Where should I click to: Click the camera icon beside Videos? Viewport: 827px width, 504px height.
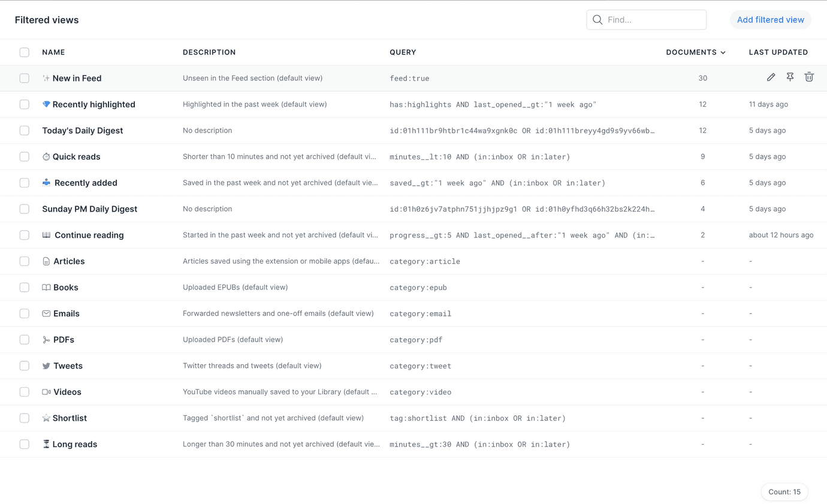46,392
